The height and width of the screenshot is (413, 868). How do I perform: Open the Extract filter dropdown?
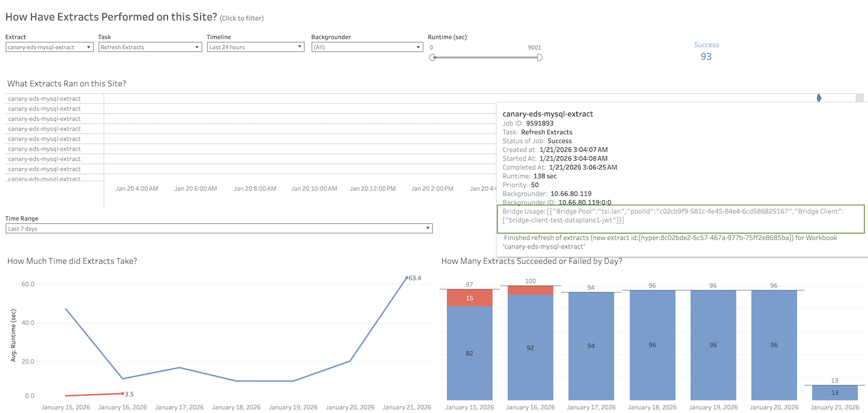pyautogui.click(x=49, y=47)
